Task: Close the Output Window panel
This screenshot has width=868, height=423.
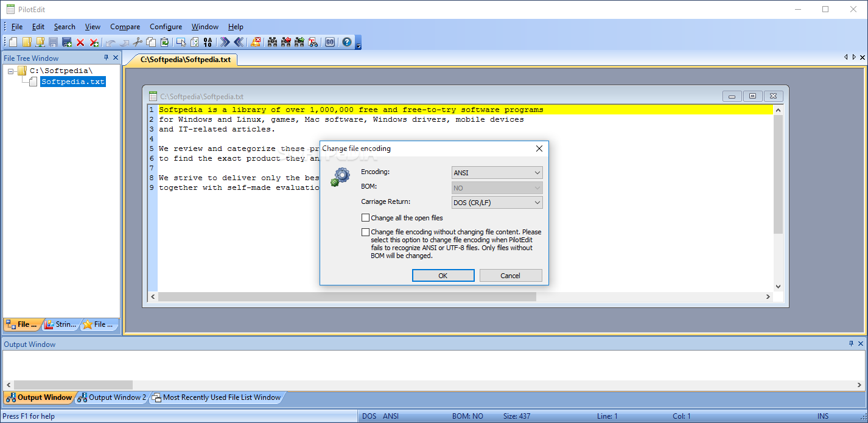Action: [861, 344]
